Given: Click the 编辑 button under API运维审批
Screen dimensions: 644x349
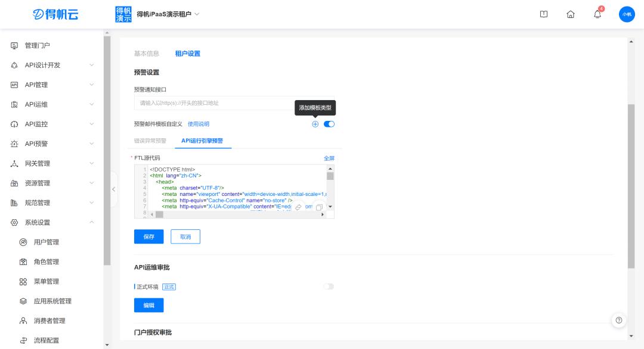Looking at the screenshot, I should (148, 305).
